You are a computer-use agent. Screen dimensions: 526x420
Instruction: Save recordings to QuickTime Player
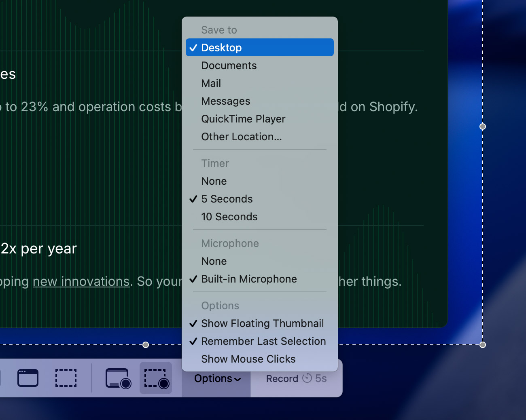pos(260,119)
